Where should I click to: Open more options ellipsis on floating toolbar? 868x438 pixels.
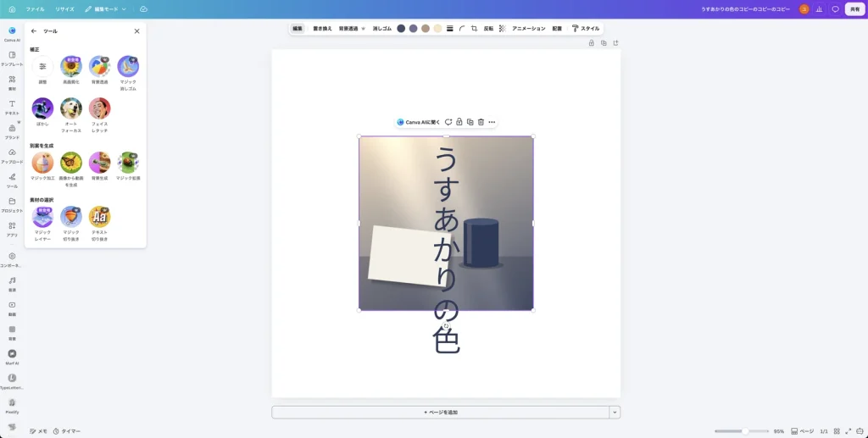pos(492,122)
